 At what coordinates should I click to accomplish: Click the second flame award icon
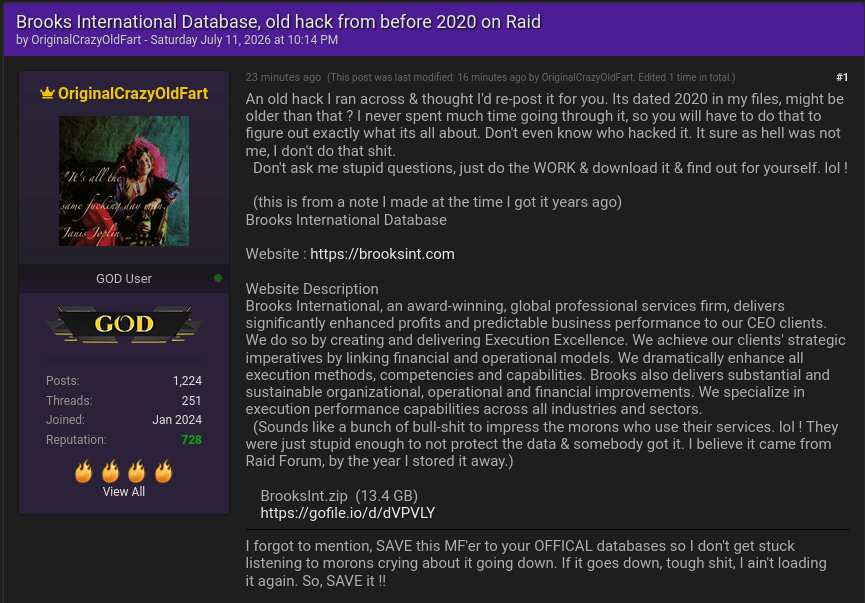110,471
